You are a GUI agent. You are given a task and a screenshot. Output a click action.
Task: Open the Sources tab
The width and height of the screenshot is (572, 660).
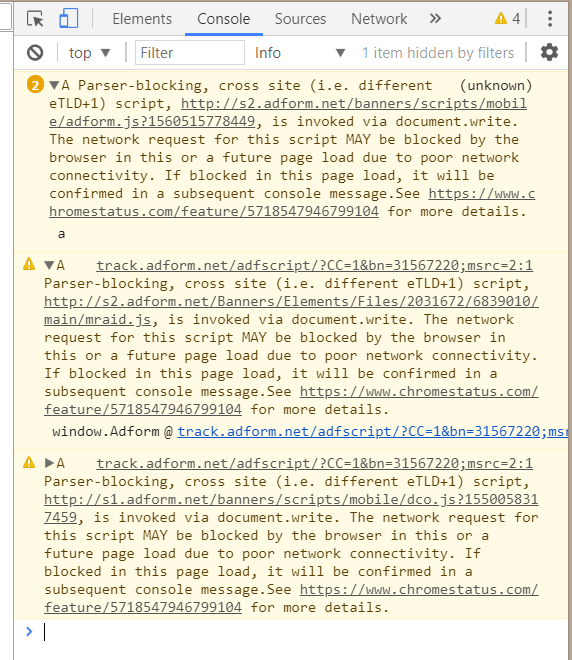300,19
